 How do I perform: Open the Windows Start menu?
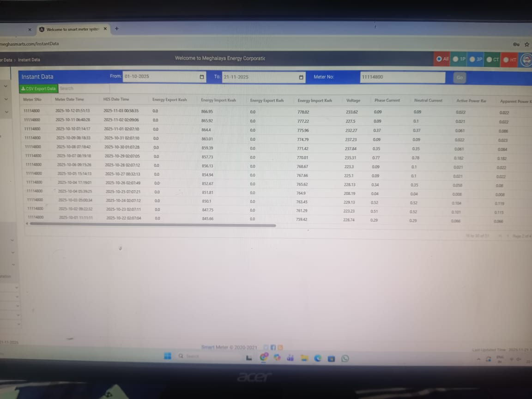[168, 356]
